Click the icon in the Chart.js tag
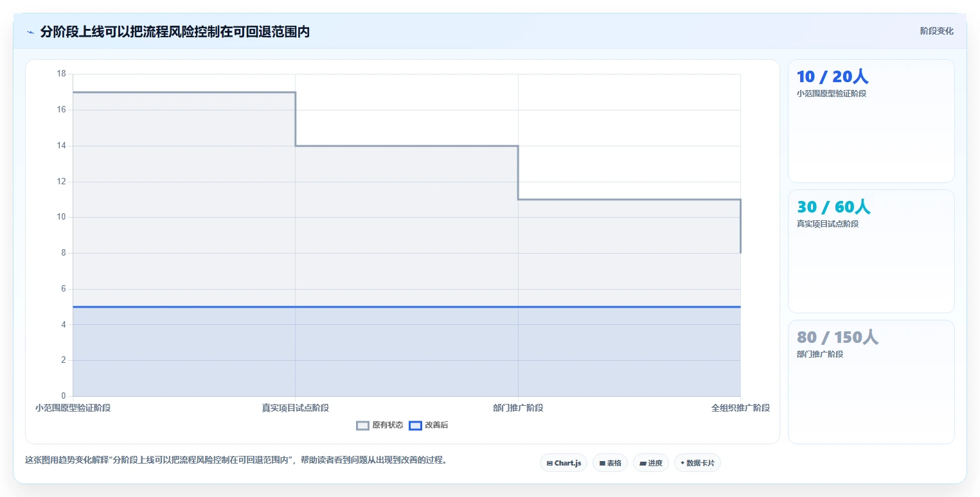Image resolution: width=980 pixels, height=497 pixels. tap(549, 463)
